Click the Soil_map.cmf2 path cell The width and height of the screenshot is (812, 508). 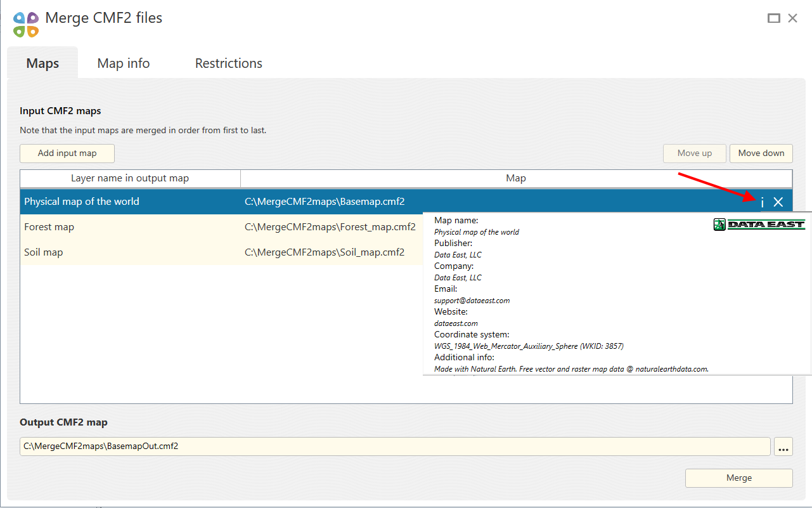point(325,252)
